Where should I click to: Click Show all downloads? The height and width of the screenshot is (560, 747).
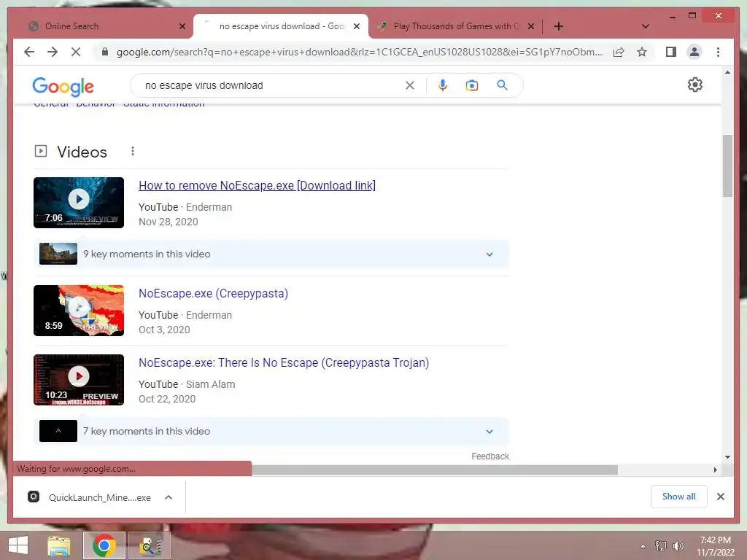coord(678,497)
